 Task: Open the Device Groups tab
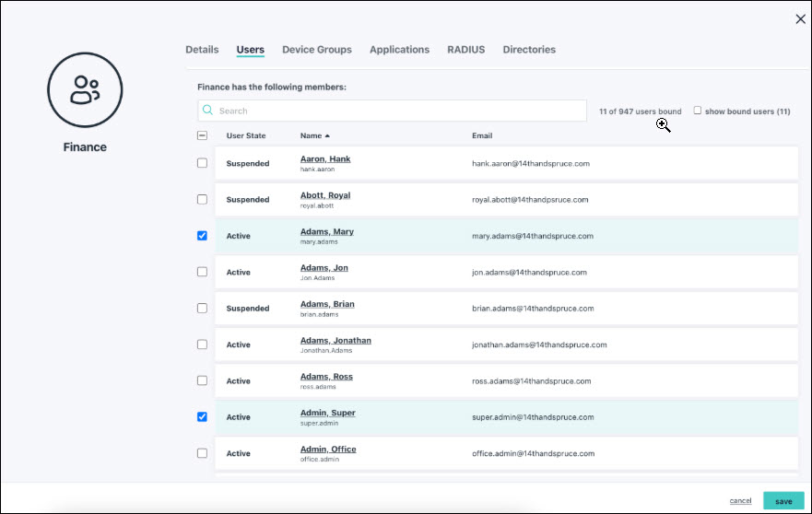pos(317,50)
